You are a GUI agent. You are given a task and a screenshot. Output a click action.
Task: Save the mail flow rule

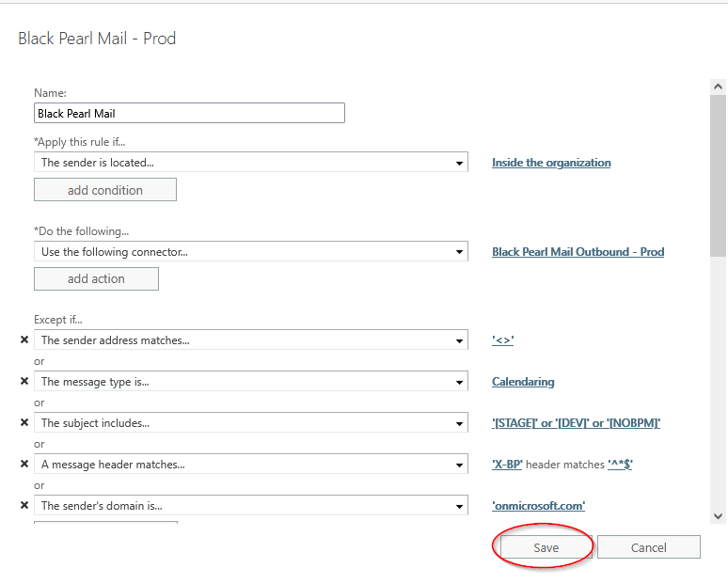[x=546, y=547]
